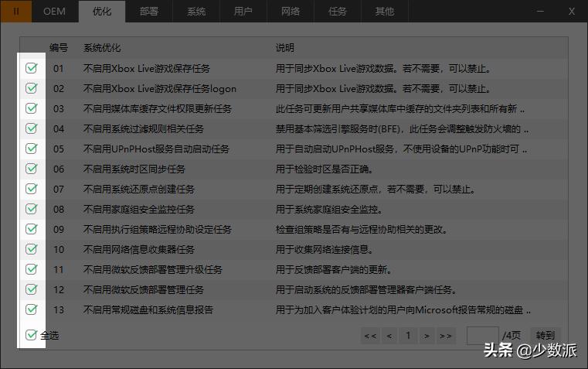Select row 不启用系统还原点创建任务
This screenshot has height=369, width=588.
[294, 190]
